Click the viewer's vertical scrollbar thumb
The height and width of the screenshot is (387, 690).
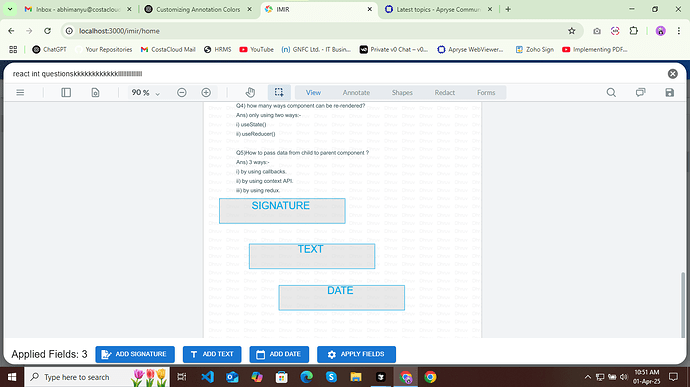point(683,305)
